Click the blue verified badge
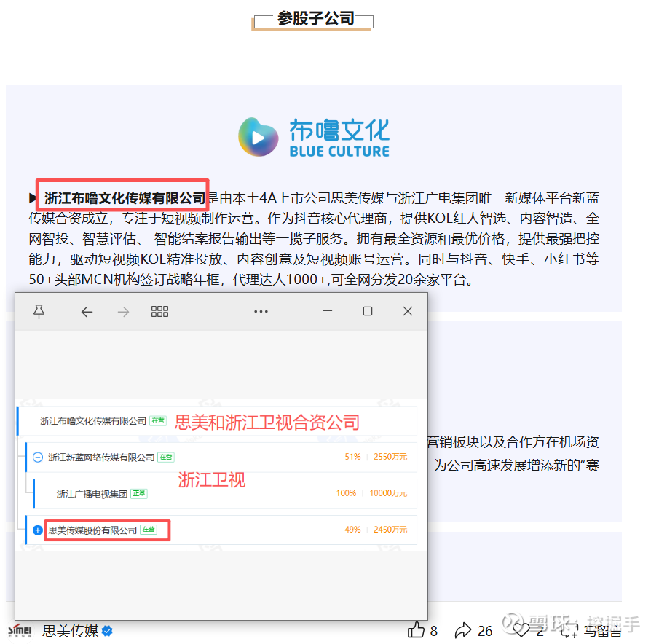659x644 pixels. [x=108, y=631]
